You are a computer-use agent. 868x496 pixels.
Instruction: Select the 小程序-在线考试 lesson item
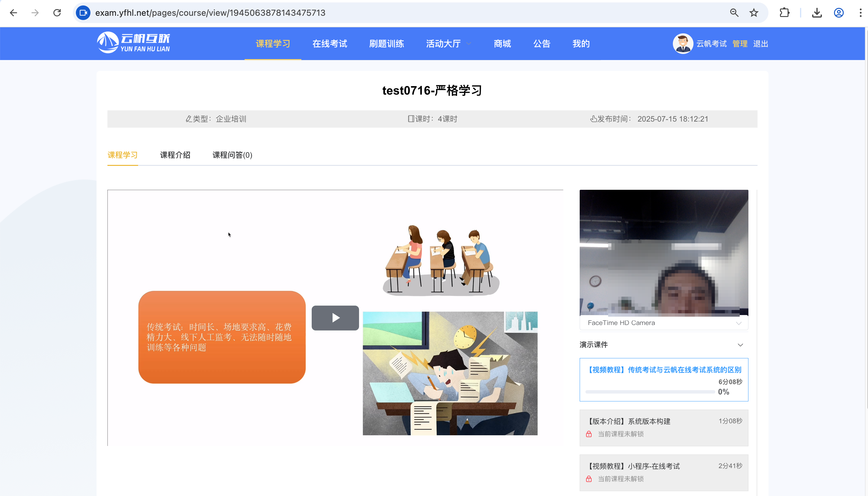point(664,472)
